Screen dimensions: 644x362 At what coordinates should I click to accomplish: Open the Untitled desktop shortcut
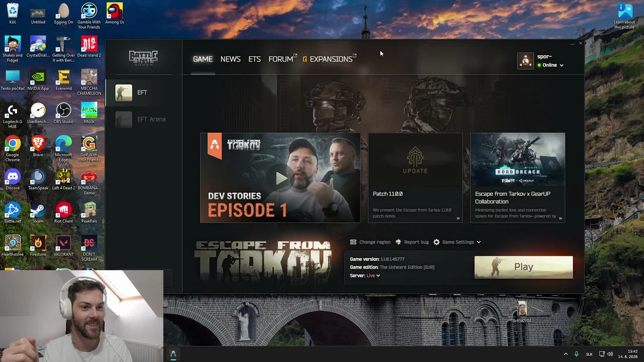pos(38,14)
